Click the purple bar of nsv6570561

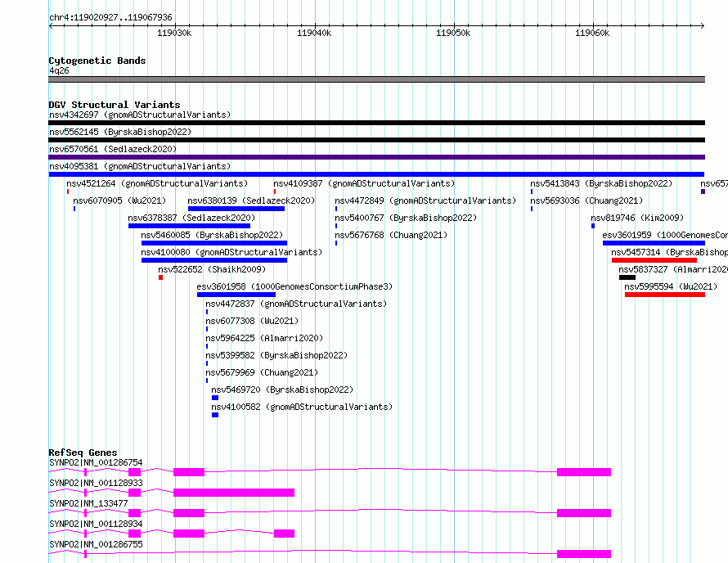coord(376,157)
